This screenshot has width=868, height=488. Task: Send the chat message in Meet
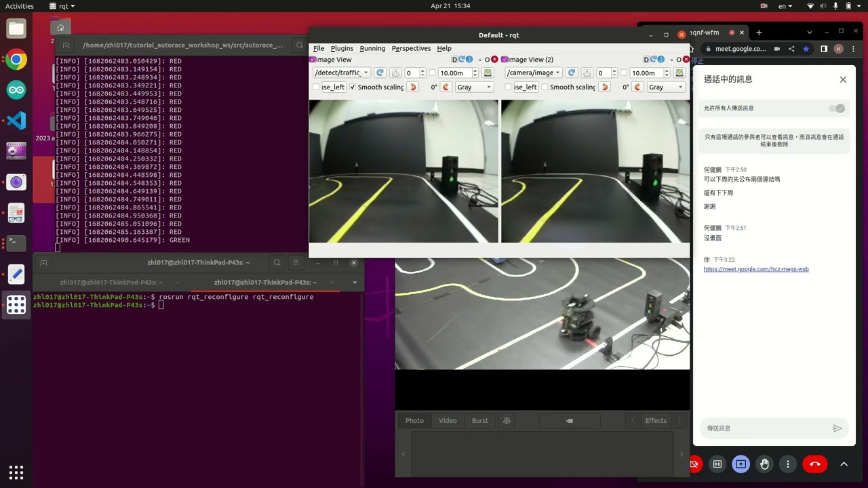point(837,428)
